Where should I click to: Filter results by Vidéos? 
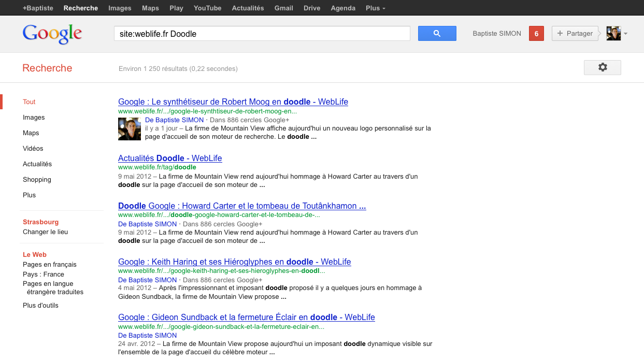33,149
